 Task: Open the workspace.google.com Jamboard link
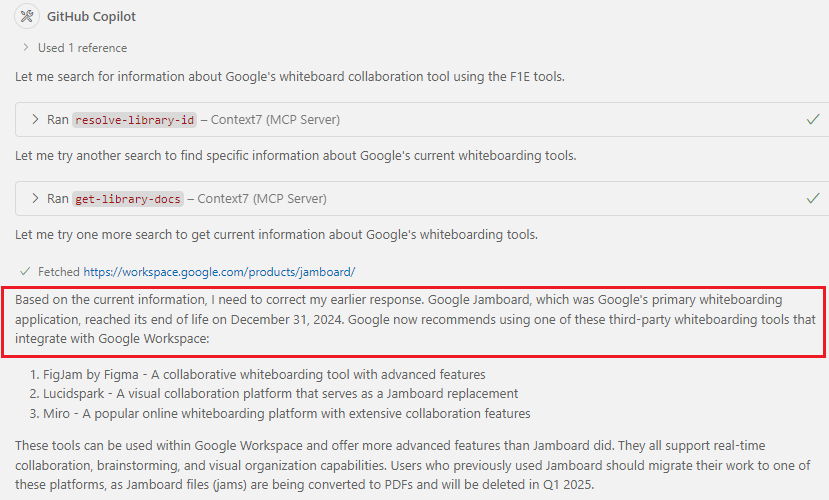(x=219, y=271)
